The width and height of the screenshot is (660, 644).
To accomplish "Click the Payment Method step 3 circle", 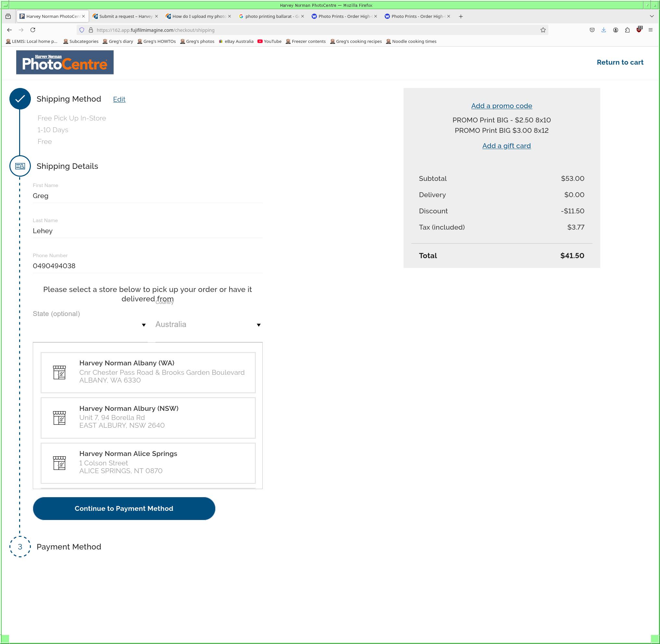I will point(20,547).
